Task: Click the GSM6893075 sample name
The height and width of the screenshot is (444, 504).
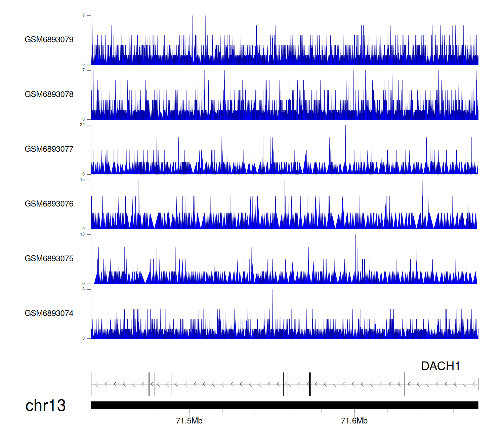Action: tap(49, 259)
